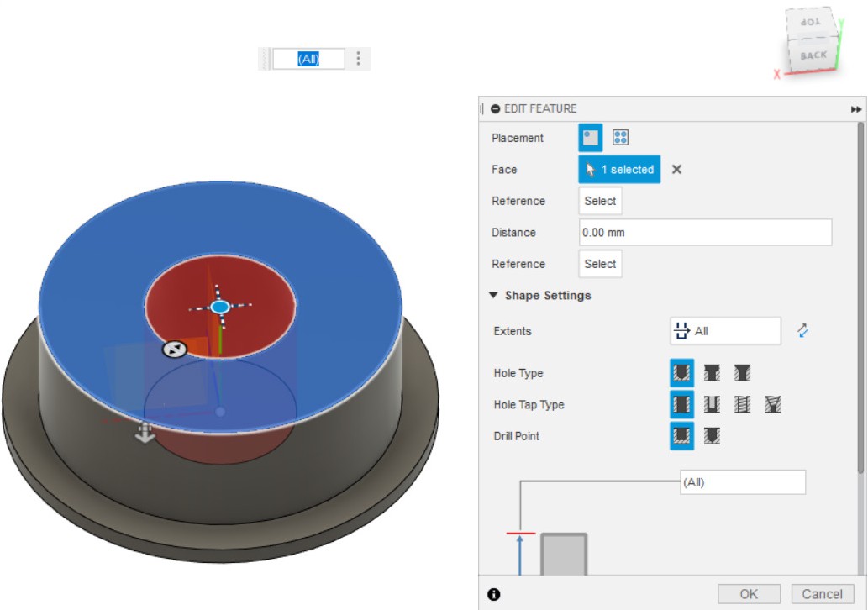Open the Extents dropdown set to All
The width and height of the screenshot is (868, 610).
[x=725, y=331]
